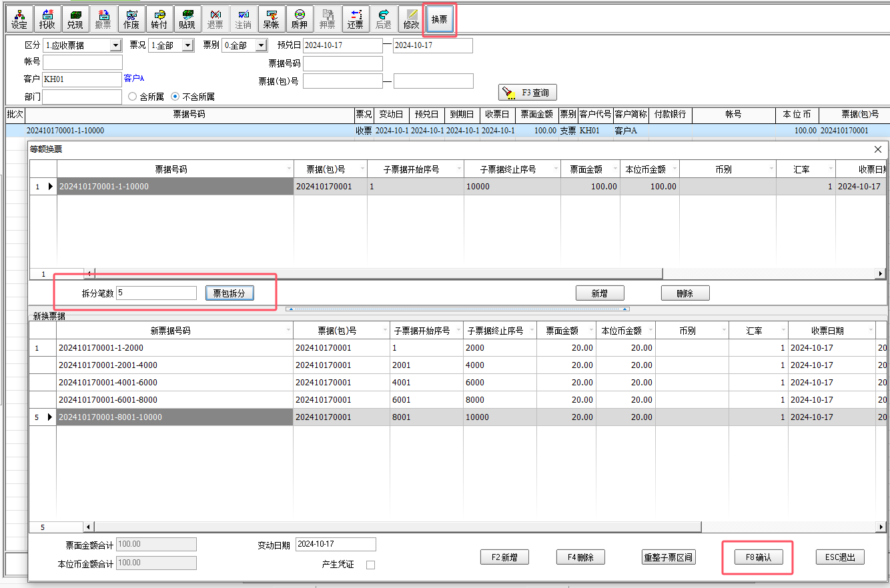Open the 区分 dropdown list
Viewport: 890px width, 588px height.
(115, 45)
